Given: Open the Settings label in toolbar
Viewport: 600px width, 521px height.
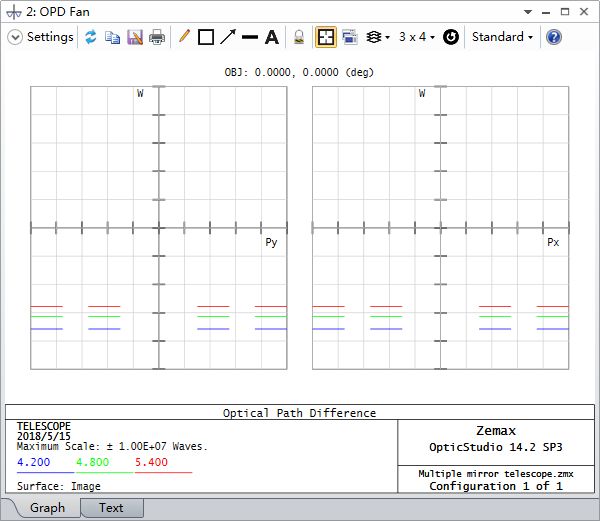Looking at the screenshot, I should (x=50, y=37).
